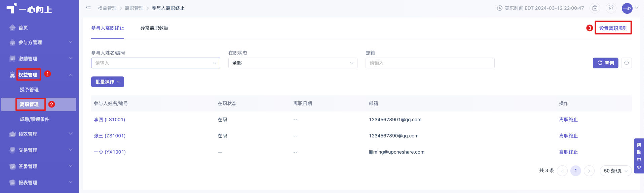Open participant 一心 (YX1001) link
Viewport: 644px width, 193px height.
click(x=110, y=152)
